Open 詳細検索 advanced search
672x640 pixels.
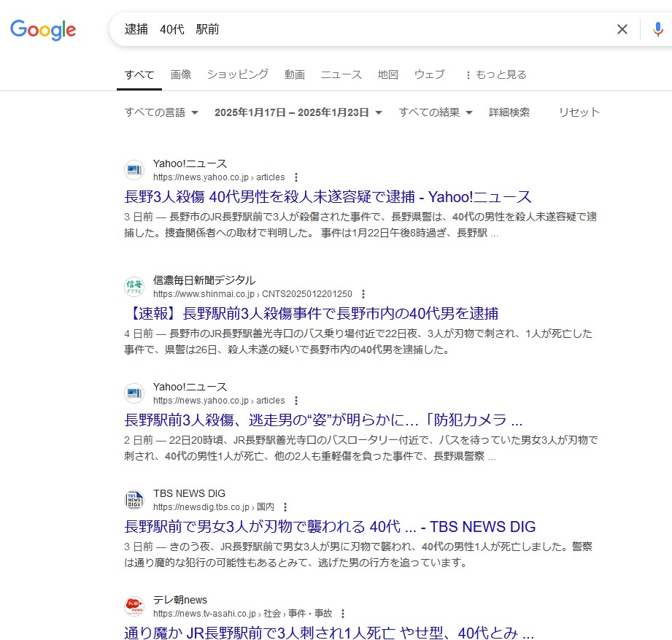tap(509, 112)
